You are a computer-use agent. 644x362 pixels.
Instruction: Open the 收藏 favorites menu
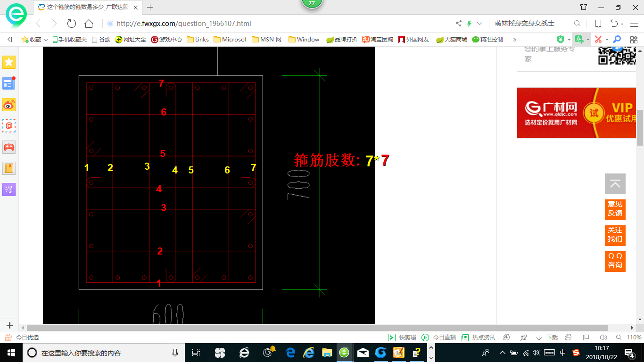point(32,40)
